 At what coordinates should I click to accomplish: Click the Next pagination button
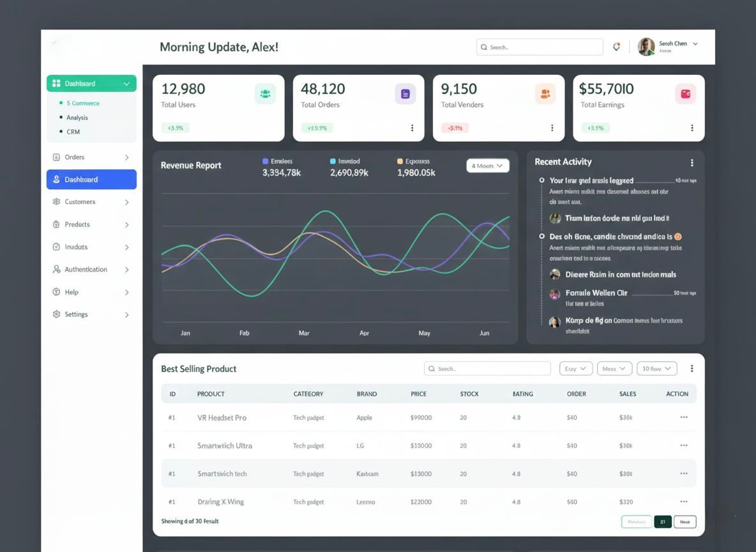click(x=684, y=522)
